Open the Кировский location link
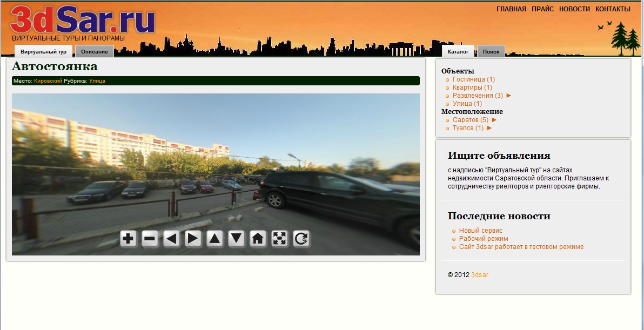 coord(48,81)
